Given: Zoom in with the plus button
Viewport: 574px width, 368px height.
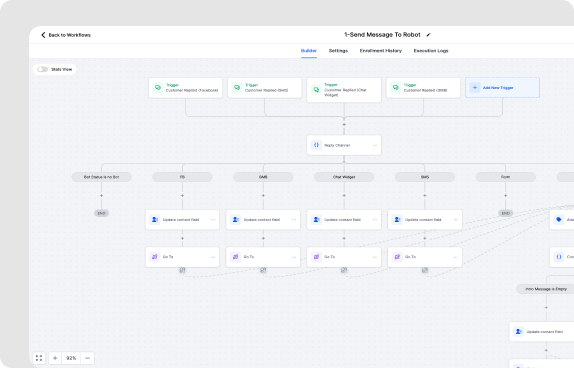Looking at the screenshot, I should tap(55, 358).
